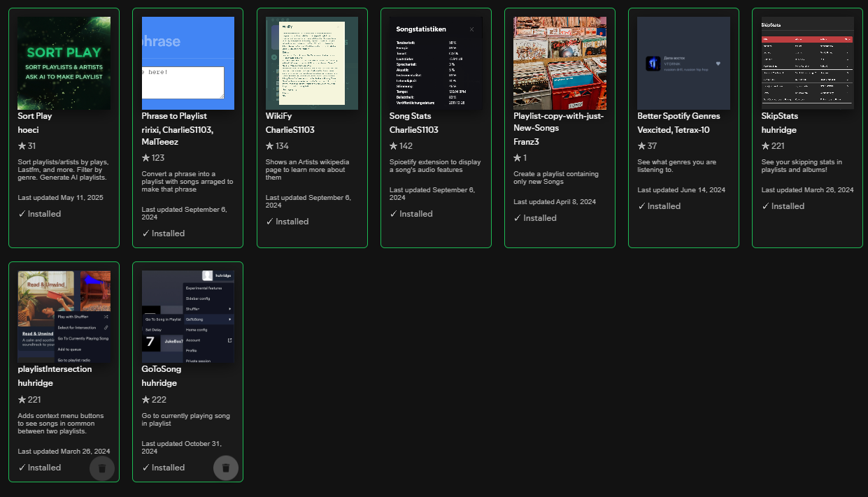Visit author hoeci on Sort Play card
This screenshot has height=497, width=868.
[x=29, y=130]
